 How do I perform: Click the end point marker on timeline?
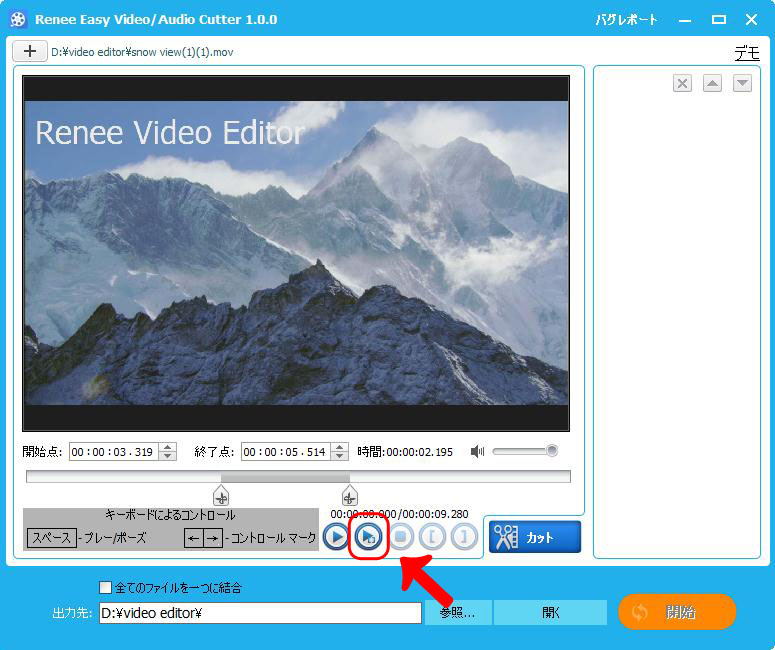tap(349, 496)
